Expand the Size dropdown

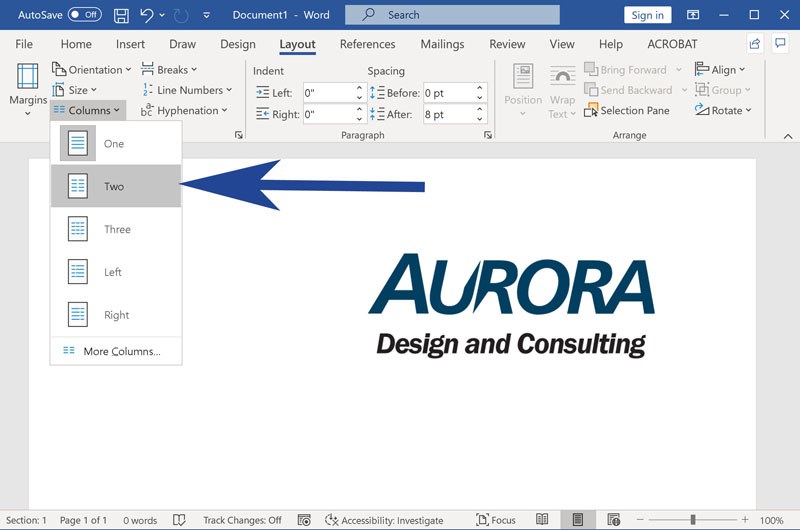(x=74, y=90)
